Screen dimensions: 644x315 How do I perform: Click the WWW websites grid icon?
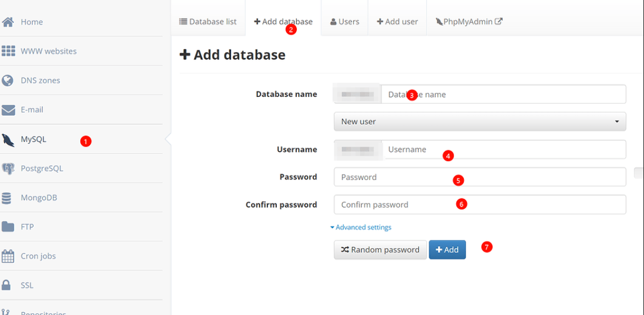(8, 51)
